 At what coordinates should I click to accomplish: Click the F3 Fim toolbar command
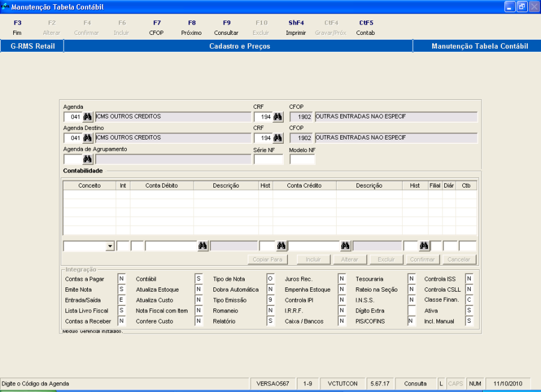coord(17,28)
